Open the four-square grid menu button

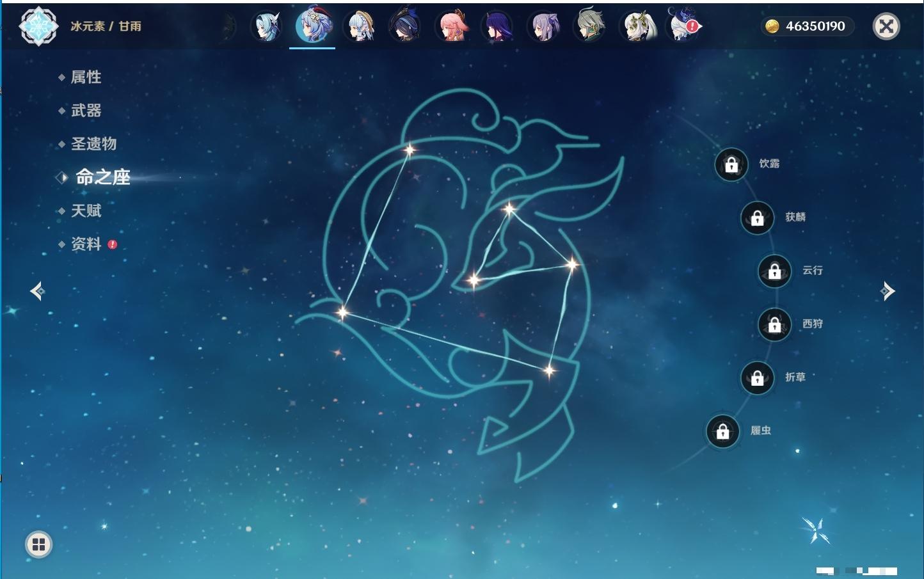pos(38,544)
